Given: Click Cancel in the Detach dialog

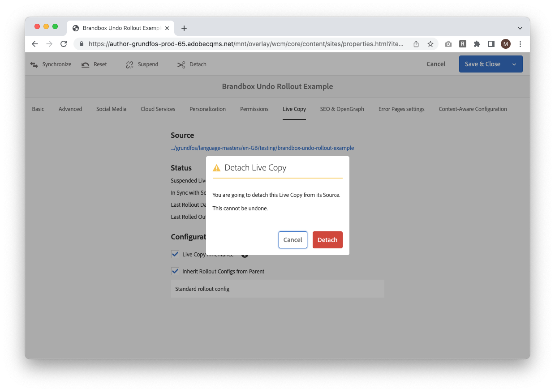Looking at the screenshot, I should (x=293, y=240).
